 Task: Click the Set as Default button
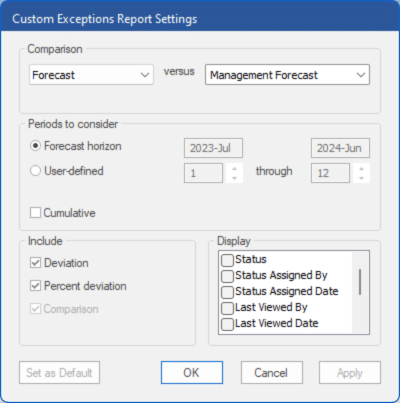tap(59, 373)
